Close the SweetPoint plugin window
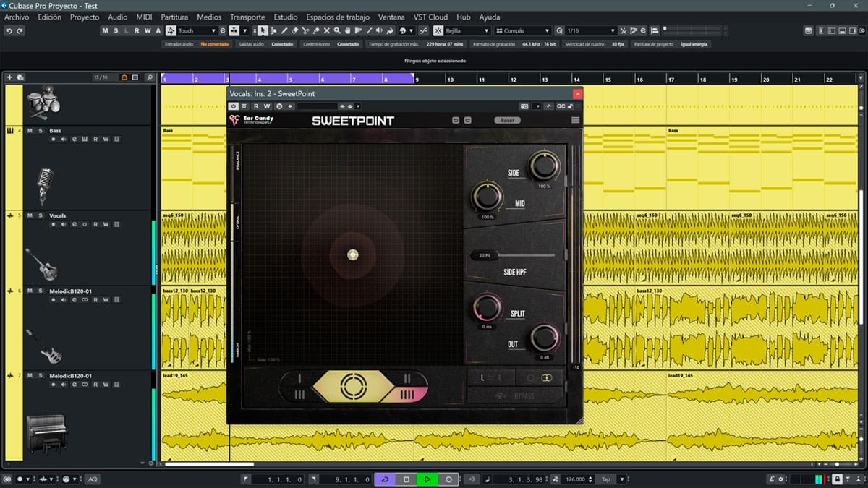Screen dimensions: 868x488 tap(577, 93)
